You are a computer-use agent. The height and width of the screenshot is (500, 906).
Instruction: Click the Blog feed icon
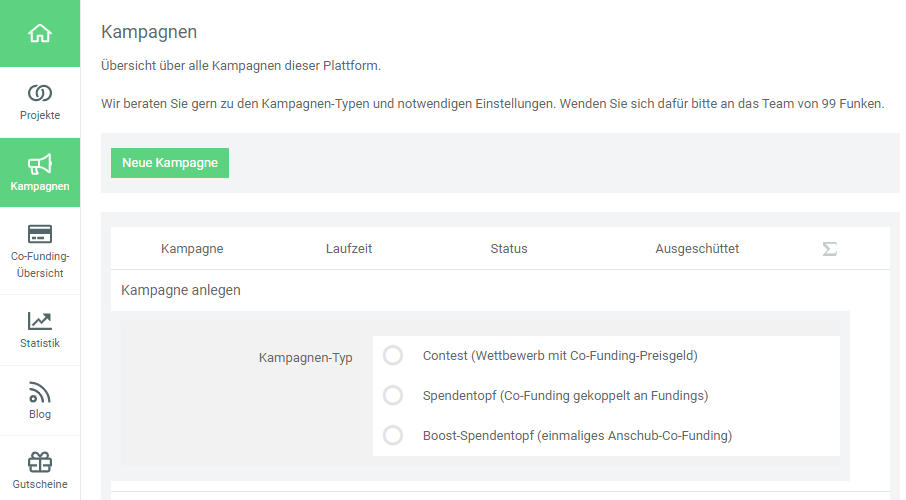coord(40,392)
